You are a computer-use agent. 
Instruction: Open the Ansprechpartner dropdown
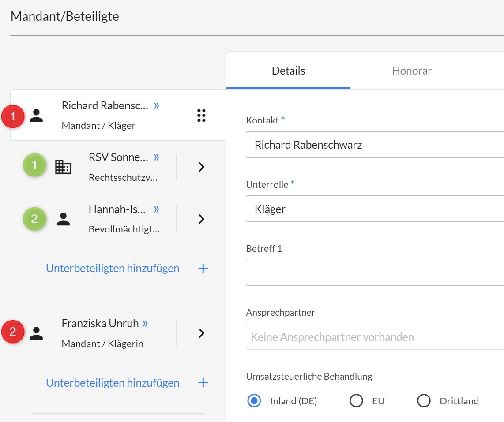point(375,336)
